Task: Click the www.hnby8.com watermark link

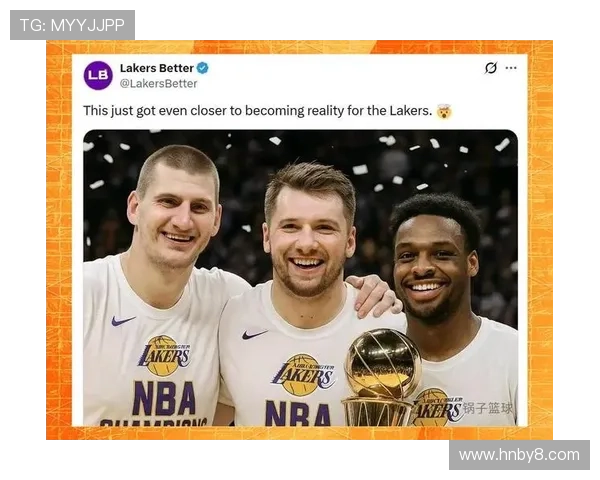Action: pyautogui.click(x=519, y=455)
